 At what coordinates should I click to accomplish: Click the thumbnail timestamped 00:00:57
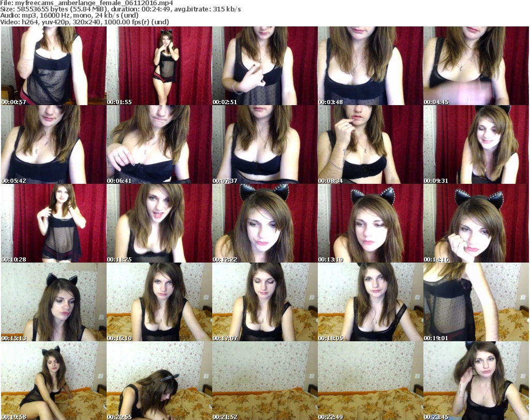pyautogui.click(x=53, y=66)
